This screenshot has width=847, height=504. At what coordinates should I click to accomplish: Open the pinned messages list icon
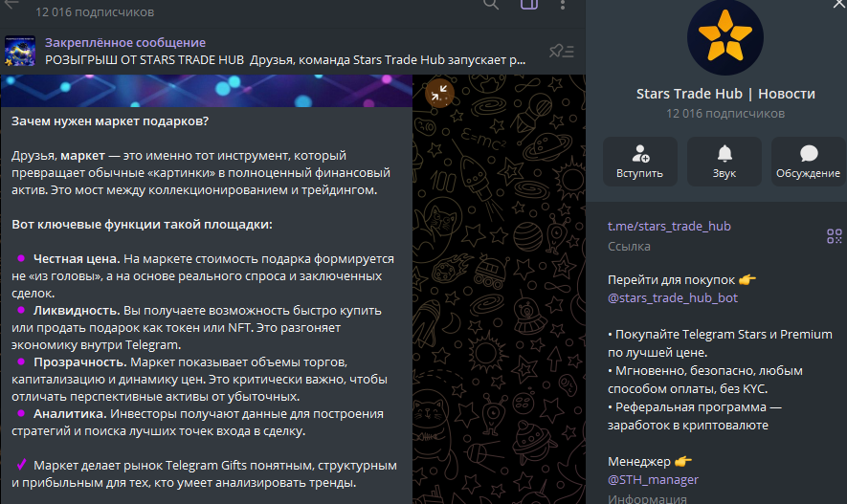coord(561,51)
